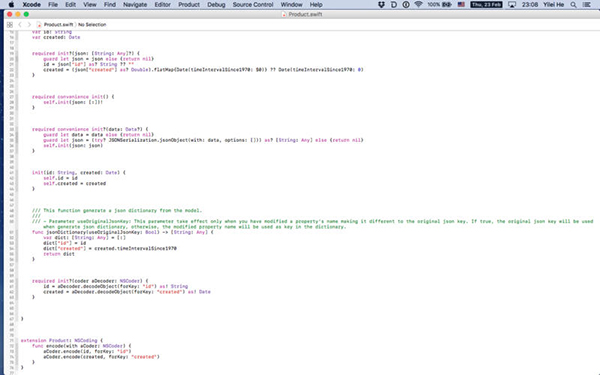600x375 pixels.
Task: Open the Xcode application menu
Action: pos(31,5)
